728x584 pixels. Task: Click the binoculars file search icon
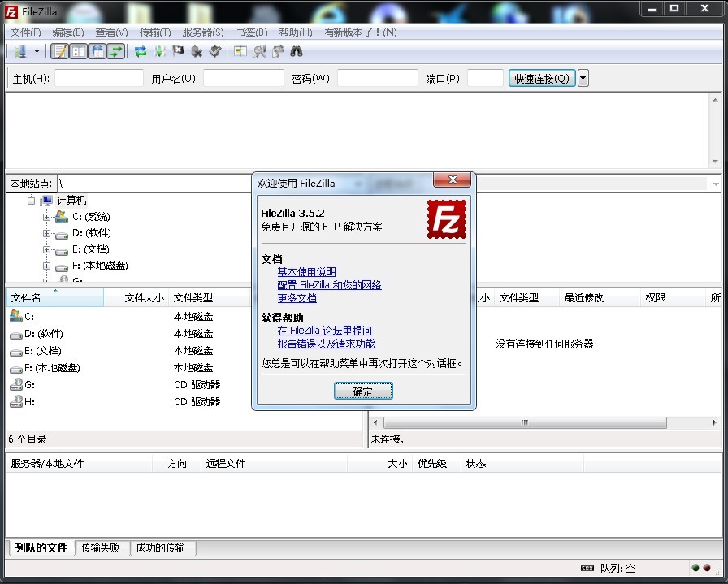[297, 52]
